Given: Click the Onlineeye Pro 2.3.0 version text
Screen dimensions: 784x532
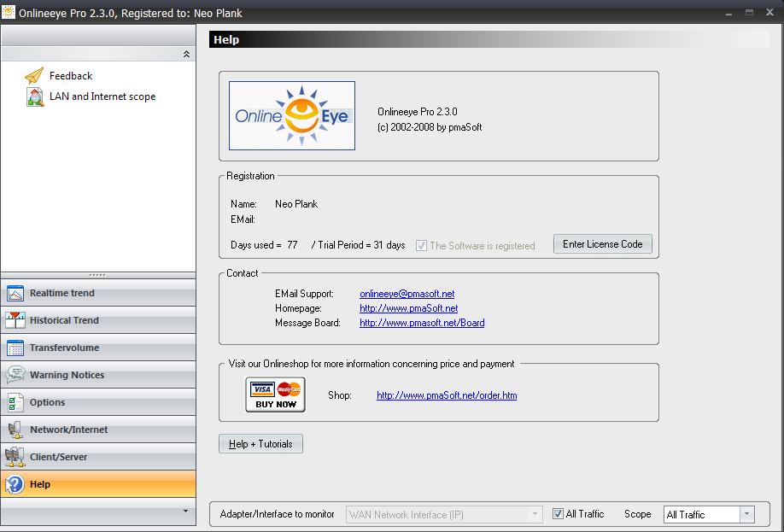Looking at the screenshot, I should click(418, 112).
